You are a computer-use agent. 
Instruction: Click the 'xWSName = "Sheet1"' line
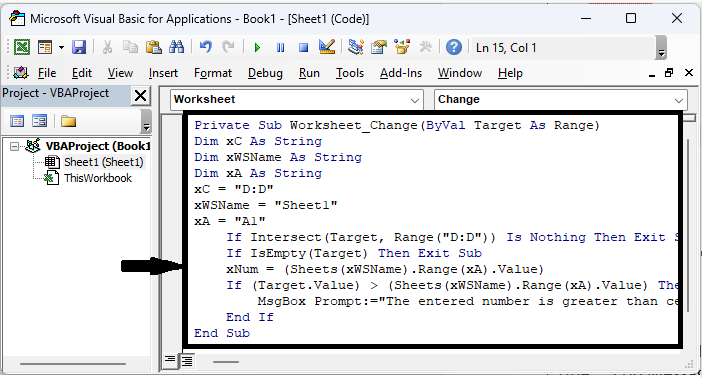[265, 205]
